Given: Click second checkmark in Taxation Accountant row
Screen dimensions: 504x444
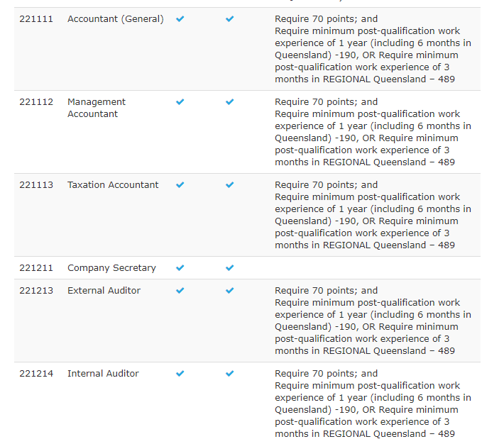Looking at the screenshot, I should coord(229,185).
